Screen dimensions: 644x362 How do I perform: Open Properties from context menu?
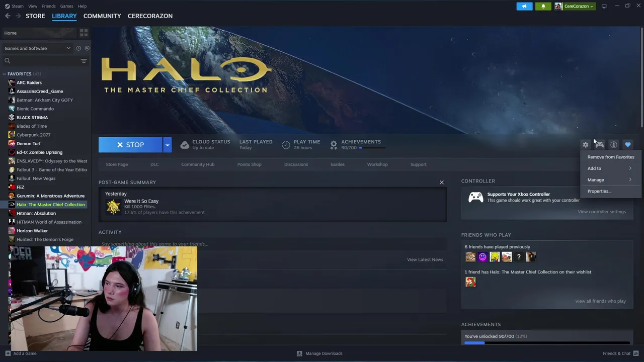(x=610, y=191)
